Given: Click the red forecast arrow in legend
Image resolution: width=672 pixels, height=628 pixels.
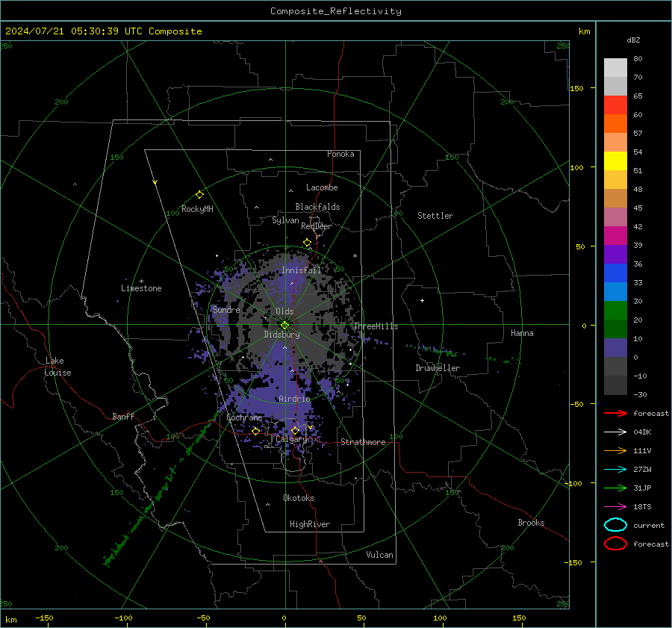Looking at the screenshot, I should 615,413.
